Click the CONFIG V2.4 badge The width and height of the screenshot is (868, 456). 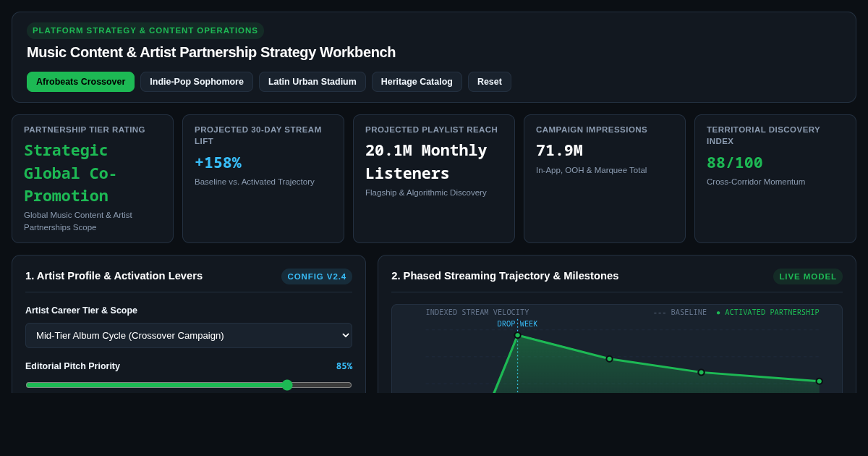pos(317,276)
